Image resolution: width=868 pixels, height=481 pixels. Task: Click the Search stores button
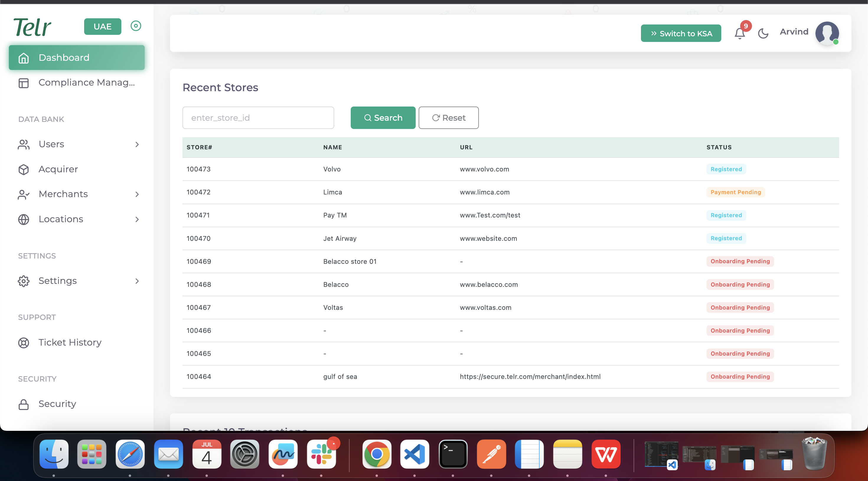pyautogui.click(x=383, y=117)
